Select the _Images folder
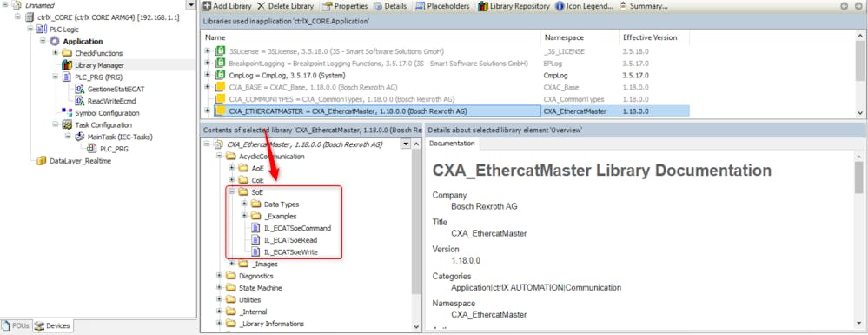This screenshot has width=868, height=335. [258, 264]
